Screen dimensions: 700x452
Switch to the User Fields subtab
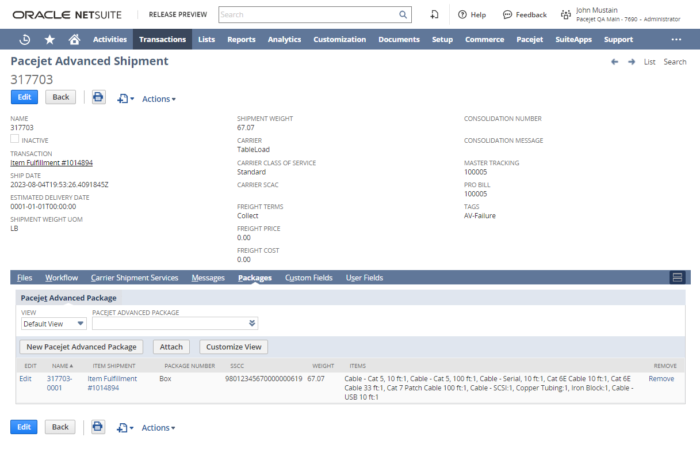364,278
